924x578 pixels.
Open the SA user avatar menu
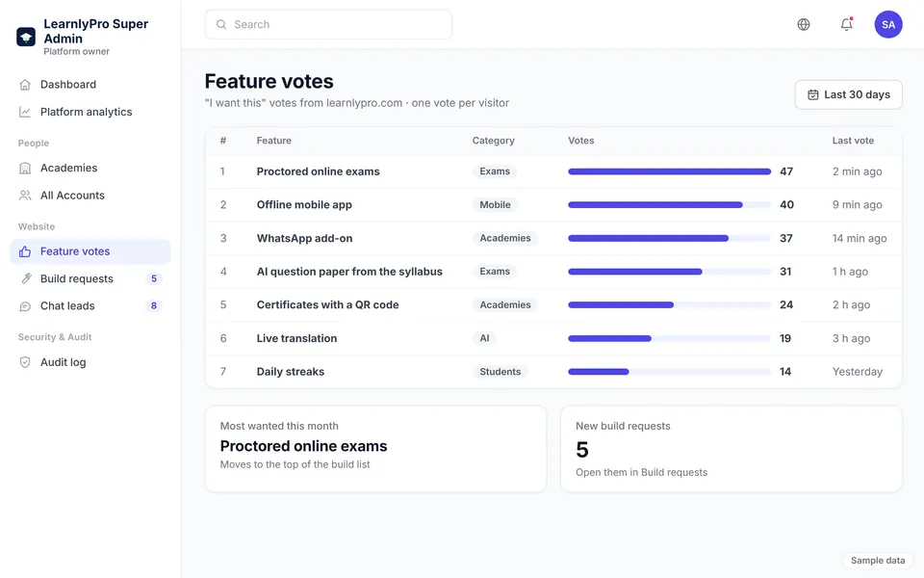click(888, 24)
